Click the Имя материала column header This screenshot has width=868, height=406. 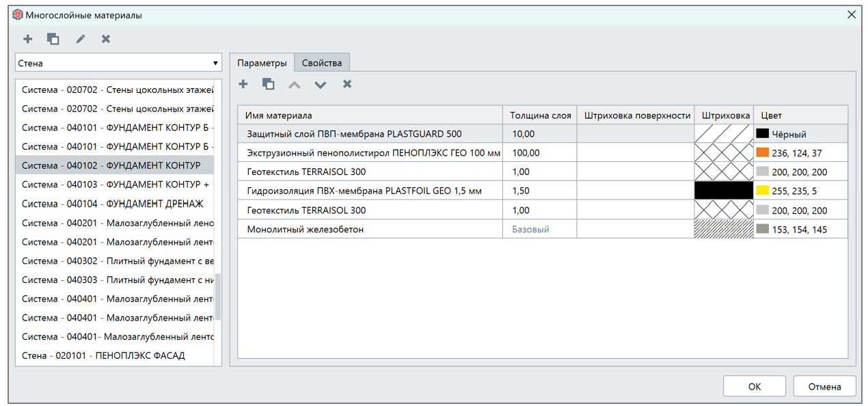(370, 115)
